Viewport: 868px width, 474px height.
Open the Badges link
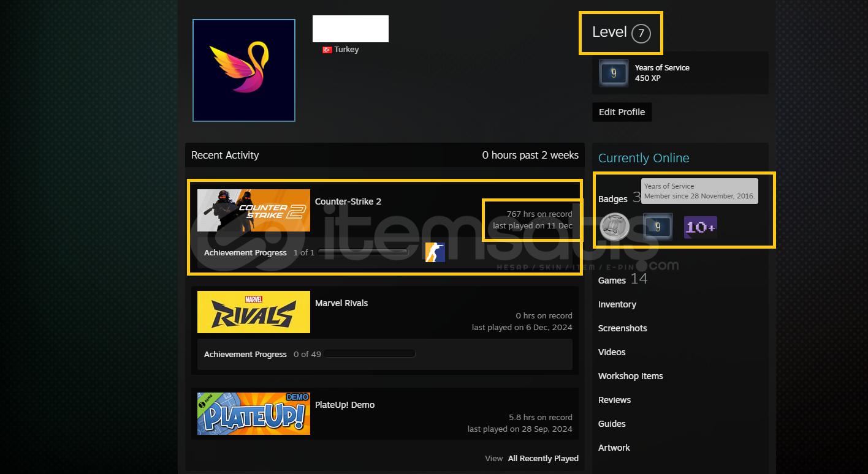click(613, 198)
